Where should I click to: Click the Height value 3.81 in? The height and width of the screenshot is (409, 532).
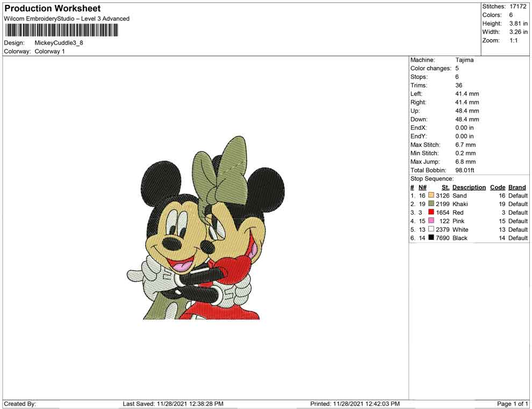click(x=519, y=24)
